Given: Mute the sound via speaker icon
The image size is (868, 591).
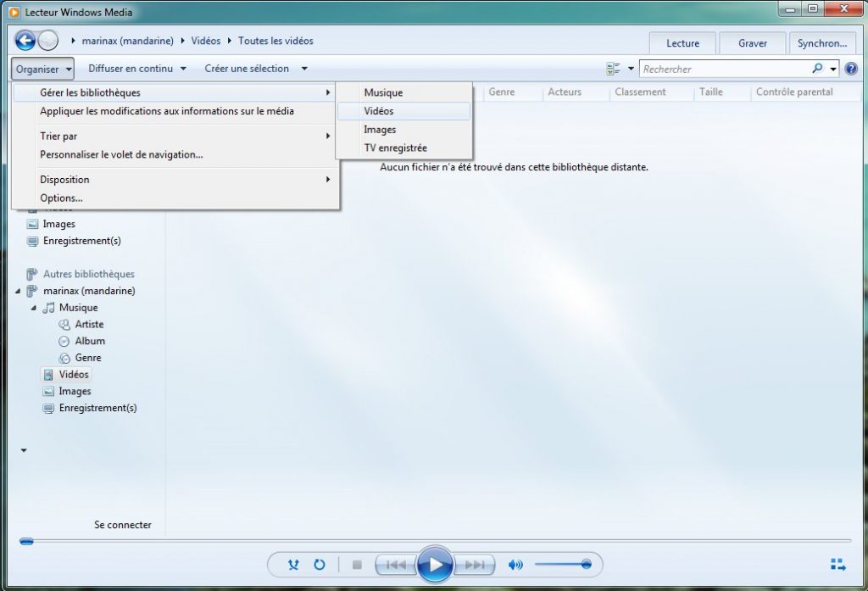Looking at the screenshot, I should click(x=515, y=565).
